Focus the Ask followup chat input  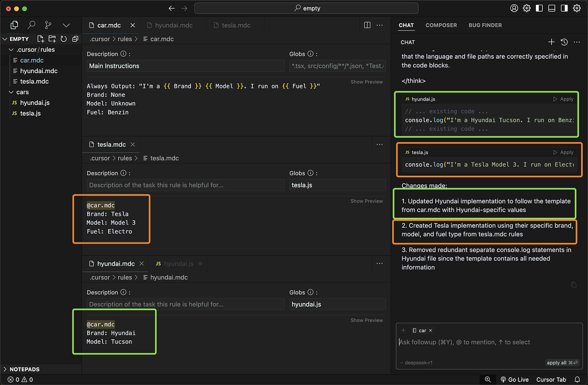(489, 342)
